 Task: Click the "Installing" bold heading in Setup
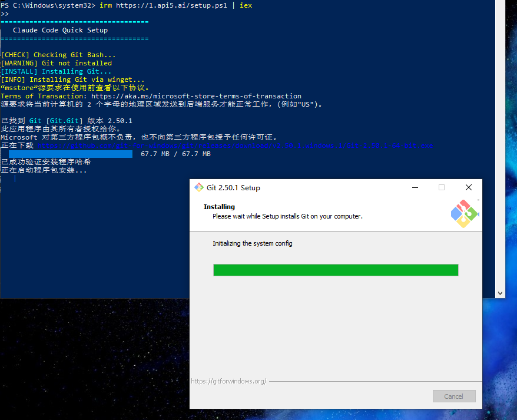click(x=219, y=207)
